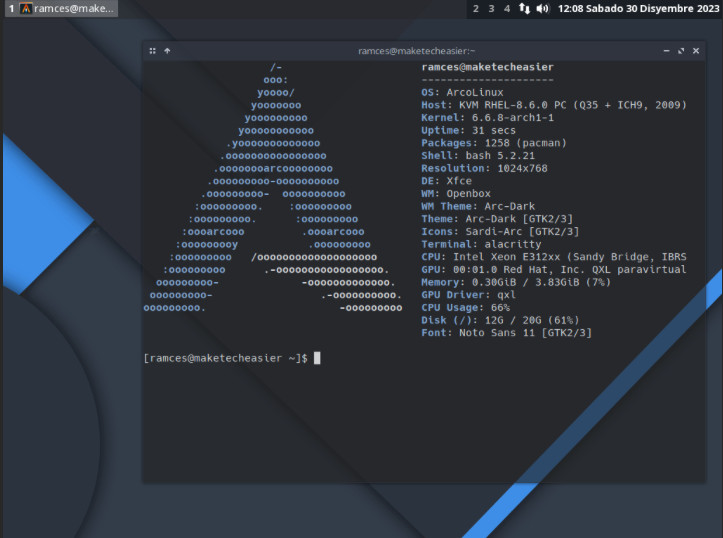Switch to workspace 2 in the panel
Image resolution: width=723 pixels, height=538 pixels.
click(x=476, y=9)
